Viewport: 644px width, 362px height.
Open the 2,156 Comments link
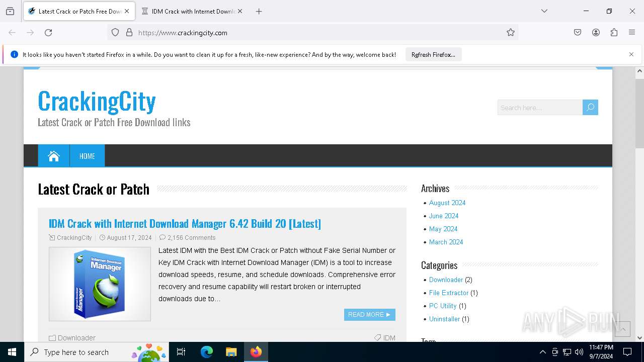(x=191, y=238)
